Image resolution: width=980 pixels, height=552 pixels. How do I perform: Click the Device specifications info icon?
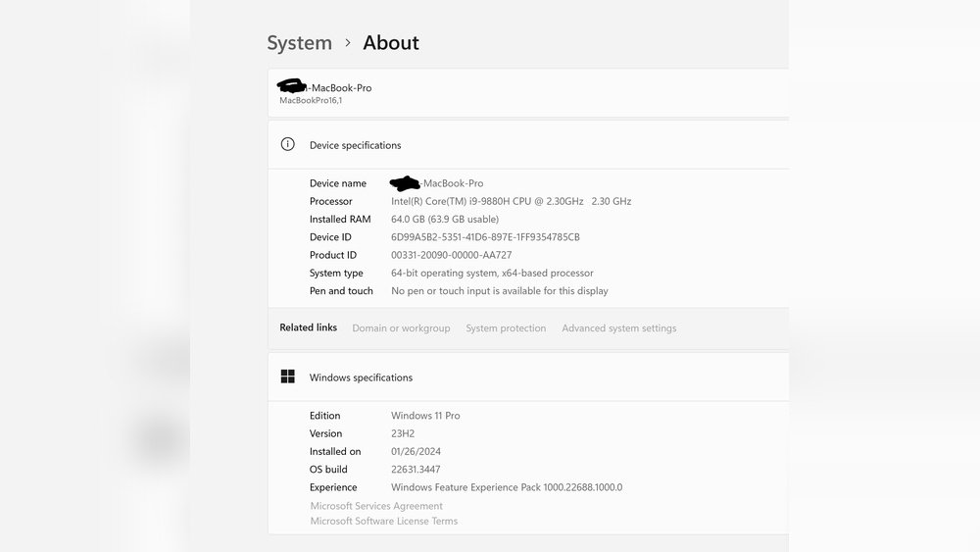[287, 144]
